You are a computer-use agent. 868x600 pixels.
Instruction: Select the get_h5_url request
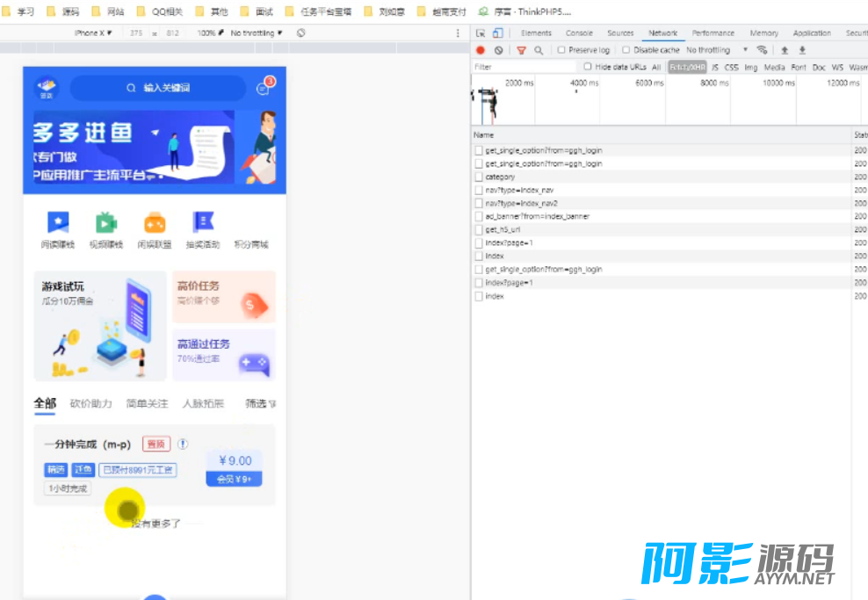point(662,229)
